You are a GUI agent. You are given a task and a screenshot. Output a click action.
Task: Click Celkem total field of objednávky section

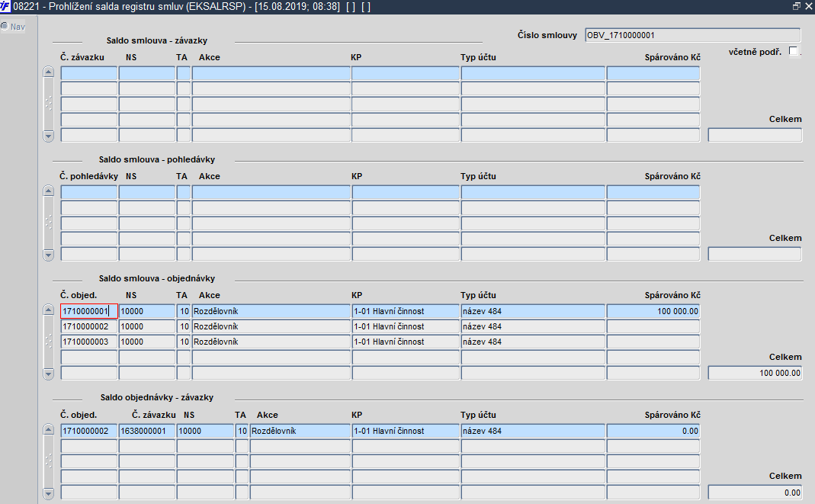coord(755,373)
